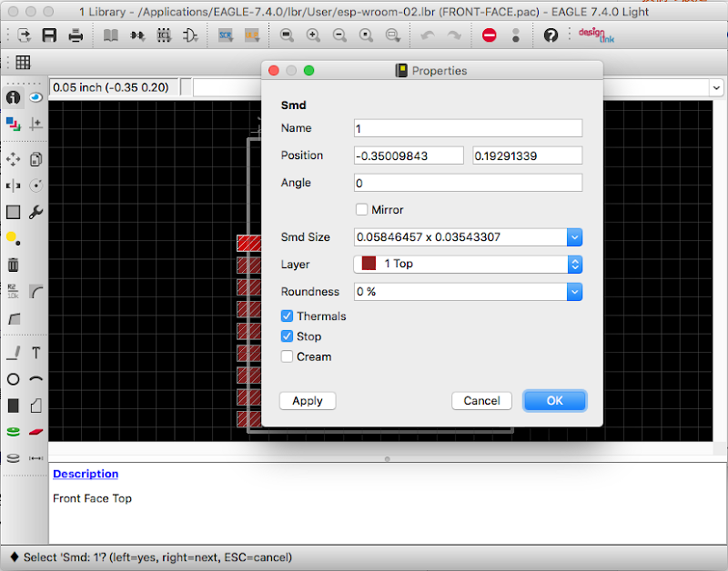Select the Rotate tool
The image size is (728, 571).
[35, 186]
